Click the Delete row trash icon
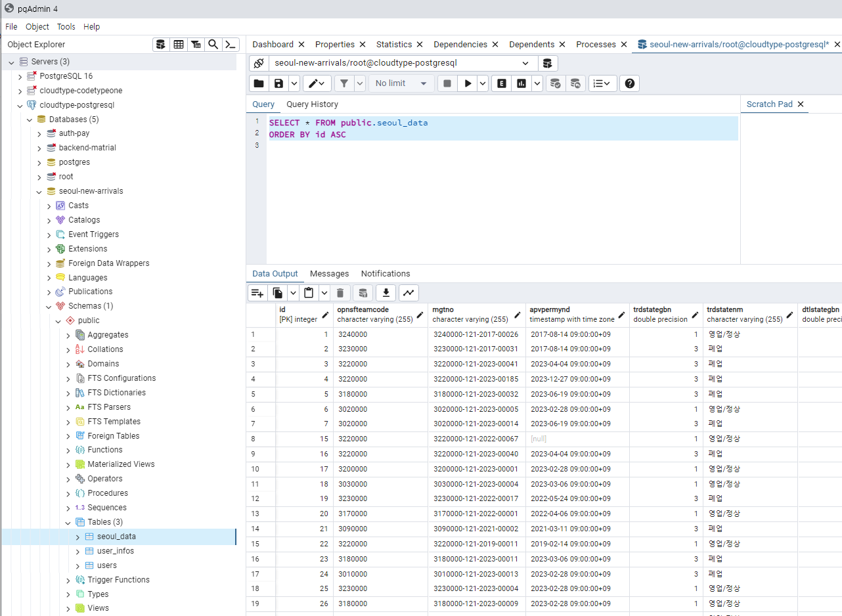 (340, 293)
